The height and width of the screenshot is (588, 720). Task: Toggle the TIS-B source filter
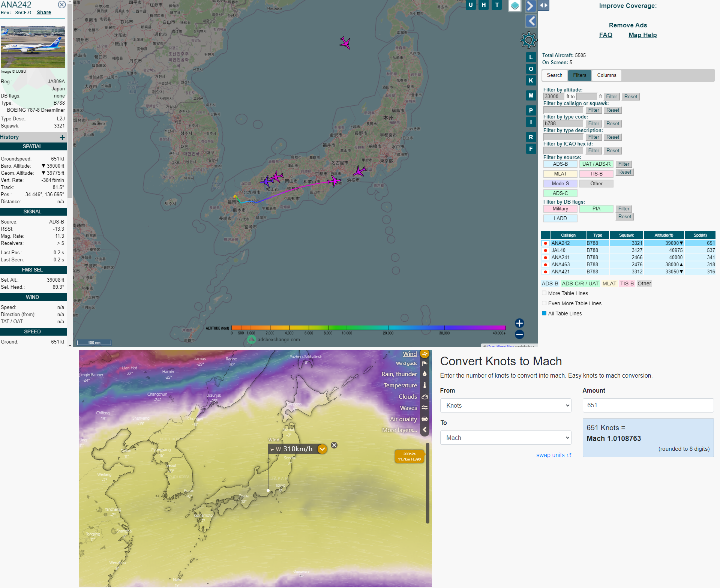596,174
